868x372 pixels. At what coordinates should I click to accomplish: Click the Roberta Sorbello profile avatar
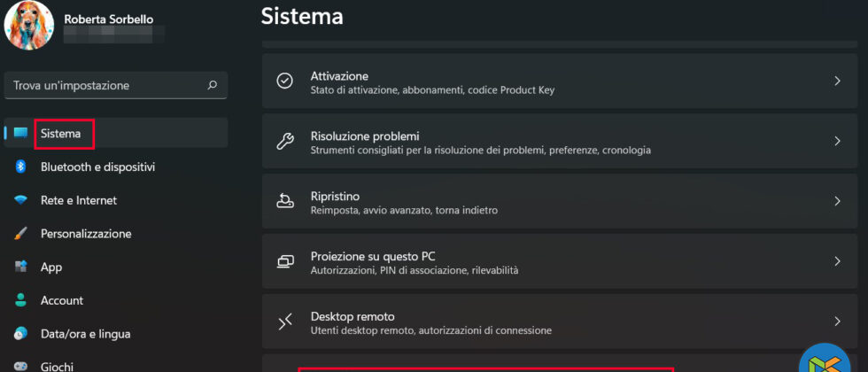(x=29, y=25)
